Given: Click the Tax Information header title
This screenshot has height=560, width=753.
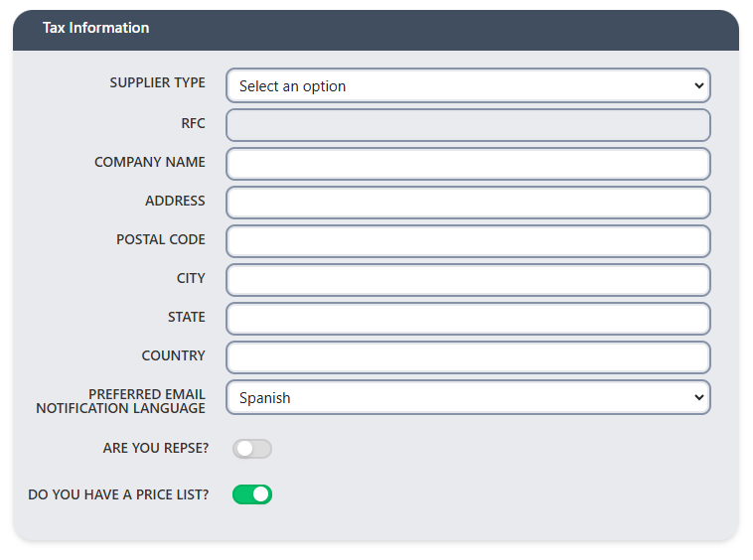Looking at the screenshot, I should [96, 28].
